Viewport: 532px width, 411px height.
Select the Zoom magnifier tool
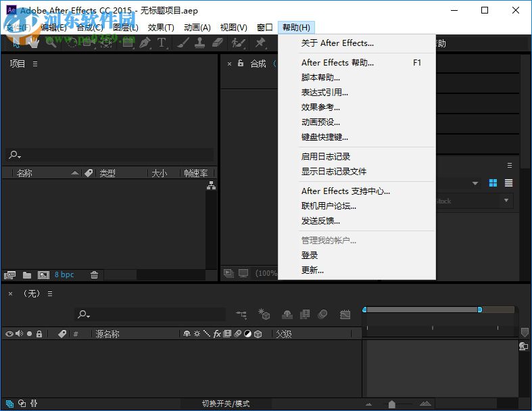point(51,43)
